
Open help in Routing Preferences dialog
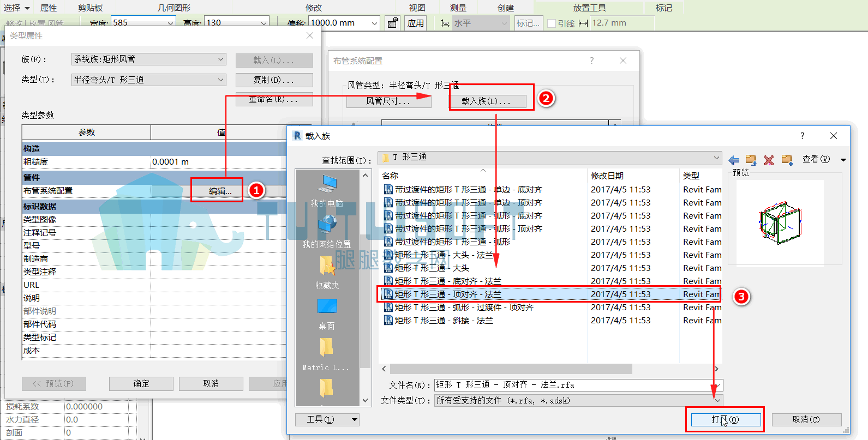tap(591, 61)
